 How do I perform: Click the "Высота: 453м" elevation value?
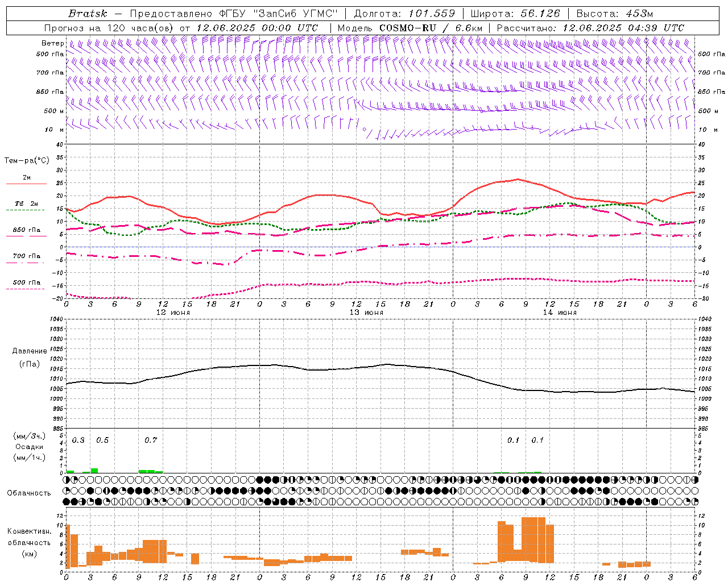coord(615,14)
